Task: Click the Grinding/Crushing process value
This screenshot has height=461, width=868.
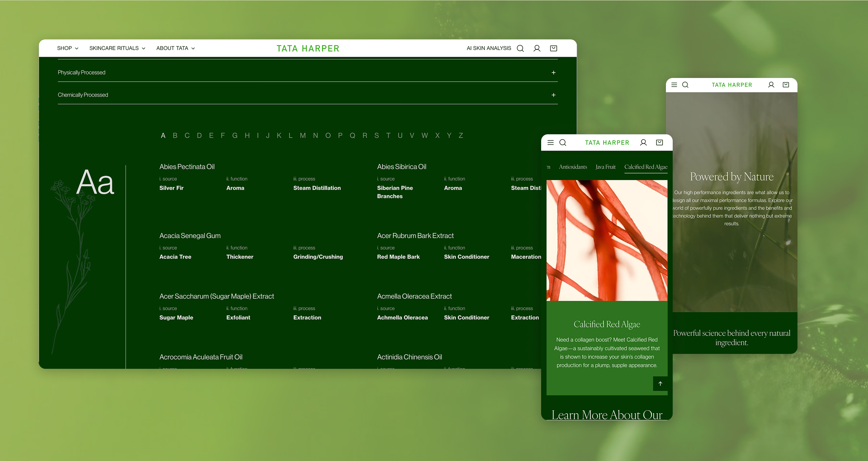Action: coord(318,257)
